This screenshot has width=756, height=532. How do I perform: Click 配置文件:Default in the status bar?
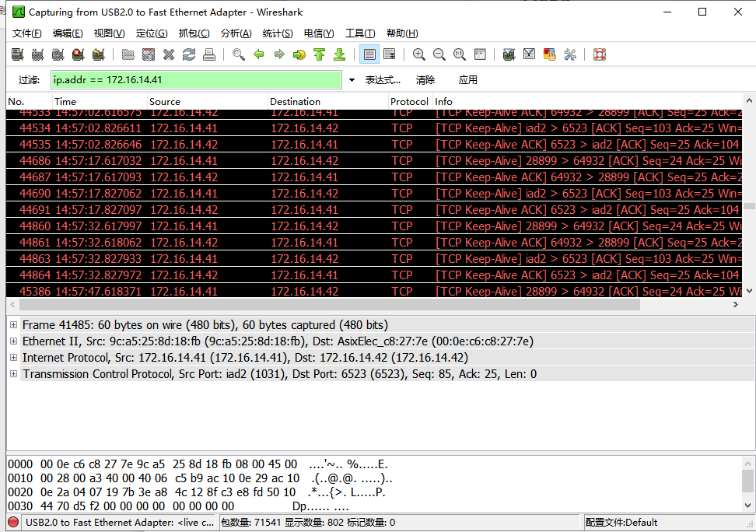(621, 523)
